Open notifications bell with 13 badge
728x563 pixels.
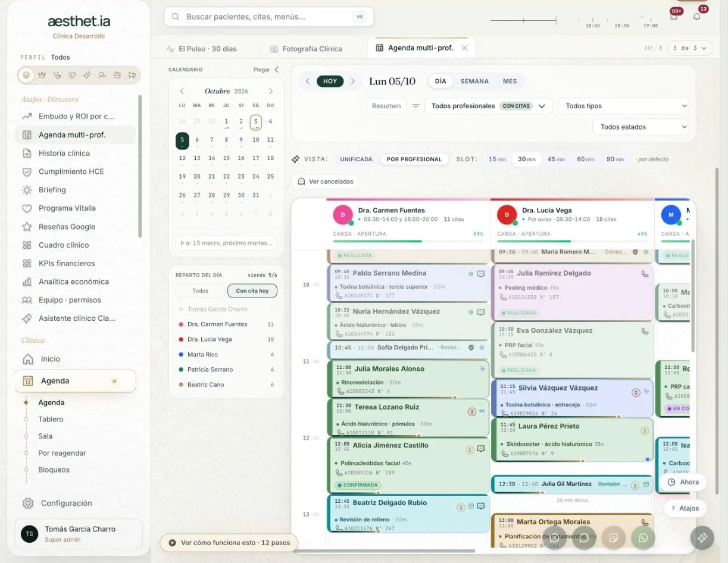(696, 17)
